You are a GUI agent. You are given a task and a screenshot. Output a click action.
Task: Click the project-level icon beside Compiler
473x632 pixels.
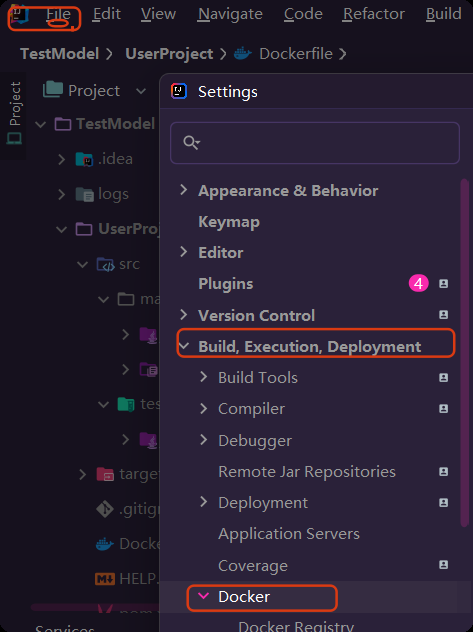pos(443,409)
